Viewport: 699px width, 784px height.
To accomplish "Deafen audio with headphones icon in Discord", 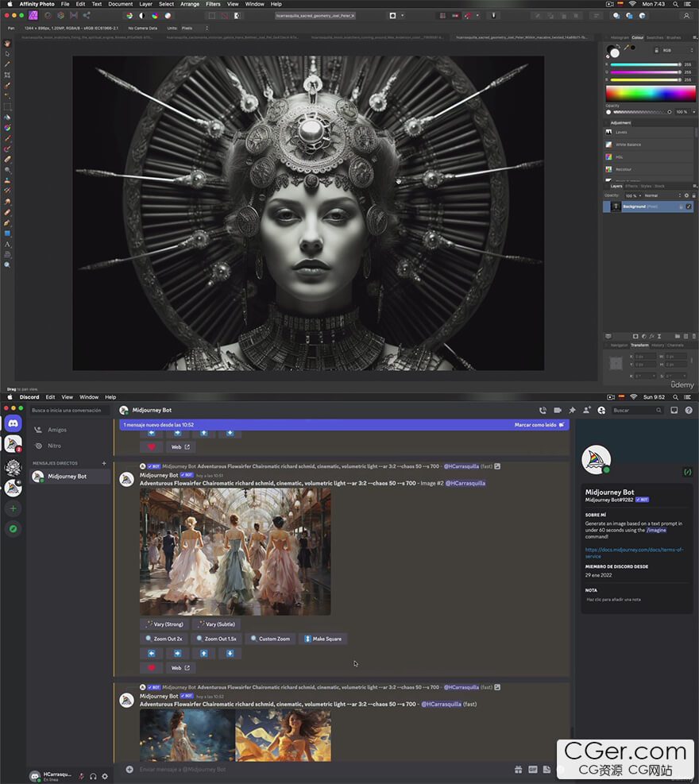I will [x=93, y=776].
